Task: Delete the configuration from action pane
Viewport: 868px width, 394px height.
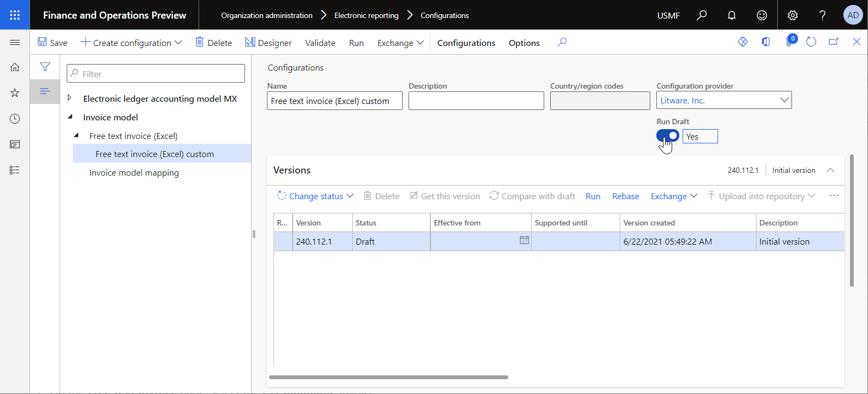Action: 214,42
